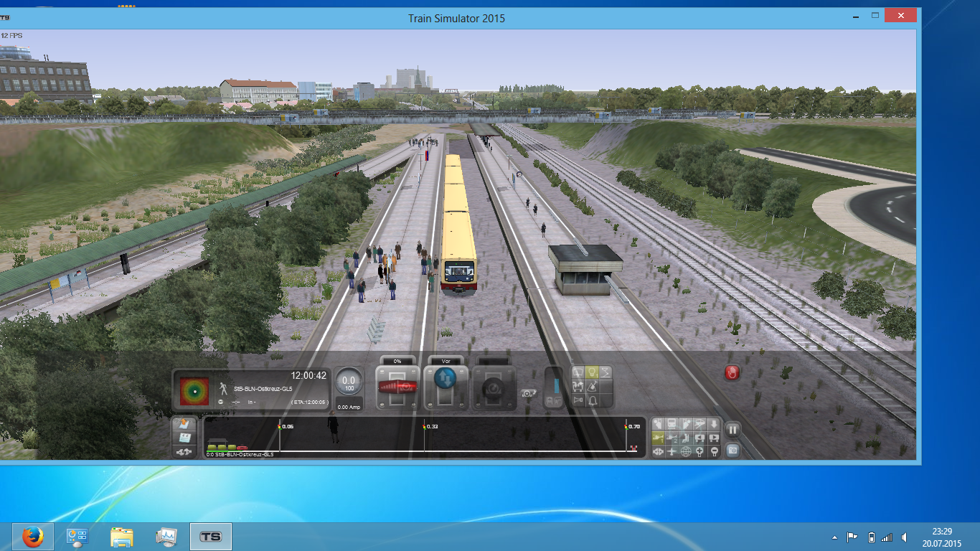980x551 pixels.
Task: Ring the bell icon in the HUD
Action: pyautogui.click(x=593, y=401)
